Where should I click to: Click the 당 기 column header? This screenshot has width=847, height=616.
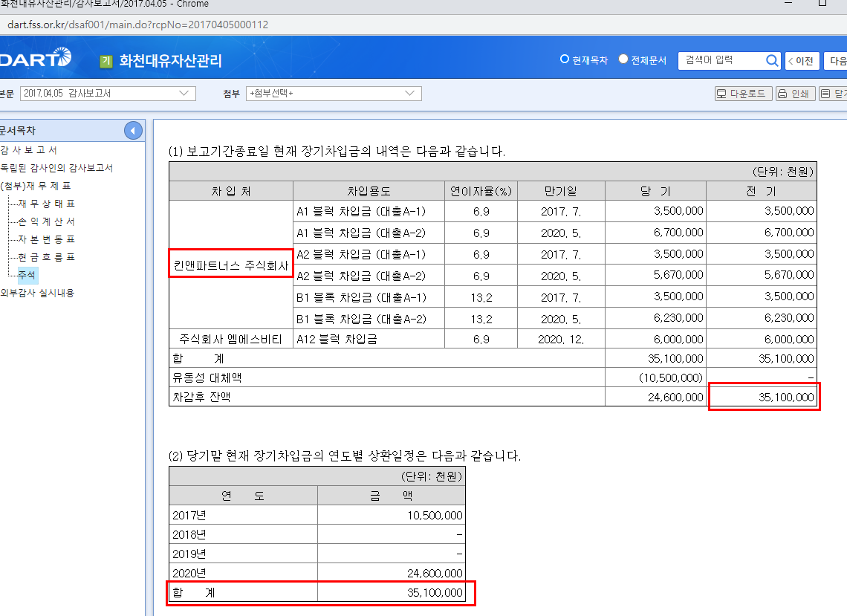655,191
